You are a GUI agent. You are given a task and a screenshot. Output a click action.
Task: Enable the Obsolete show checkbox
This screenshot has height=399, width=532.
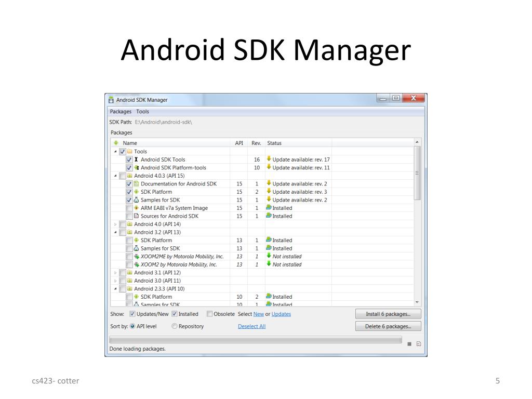coord(210,314)
